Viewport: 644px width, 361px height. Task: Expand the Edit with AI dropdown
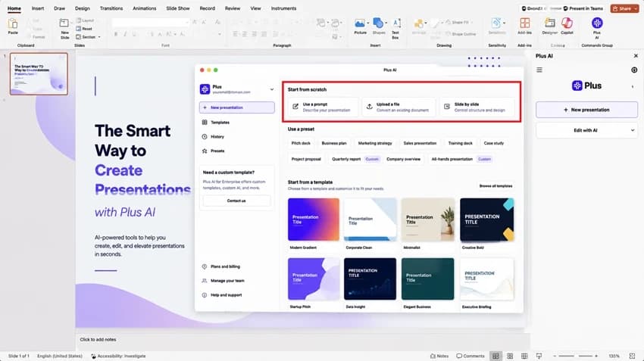pyautogui.click(x=633, y=130)
